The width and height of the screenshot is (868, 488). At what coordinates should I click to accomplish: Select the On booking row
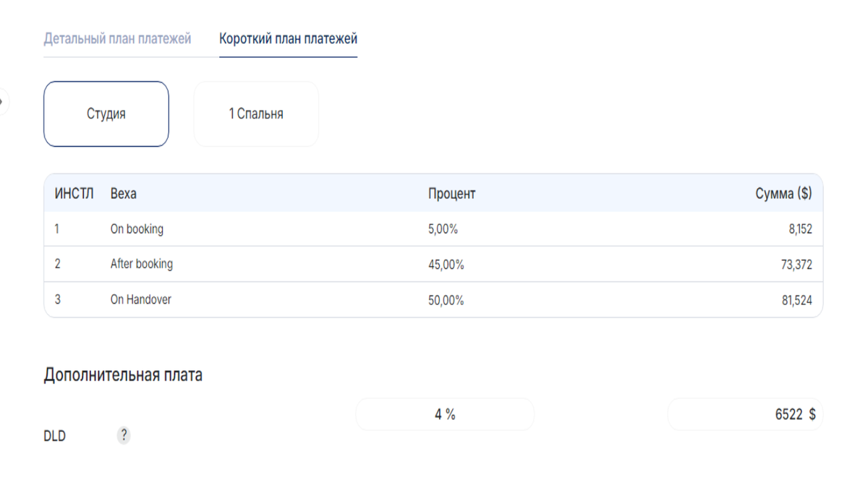tap(137, 229)
